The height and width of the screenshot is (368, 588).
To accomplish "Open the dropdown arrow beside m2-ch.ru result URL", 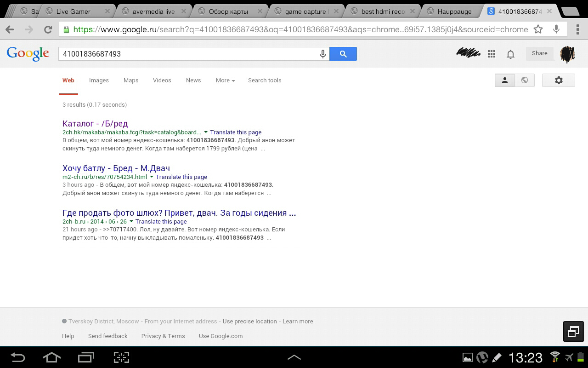I will 152,177.
